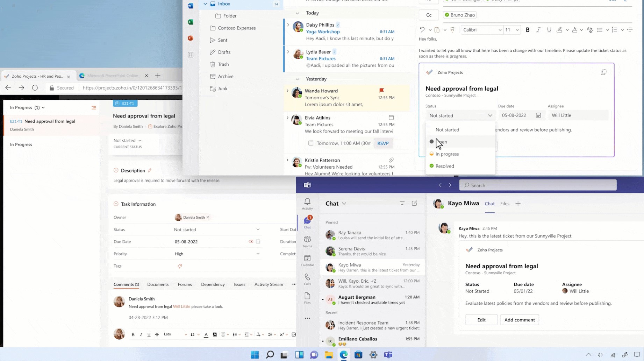The height and width of the screenshot is (361, 644).
Task: Open Microsoft Edge from the taskbar
Action: [x=344, y=355]
